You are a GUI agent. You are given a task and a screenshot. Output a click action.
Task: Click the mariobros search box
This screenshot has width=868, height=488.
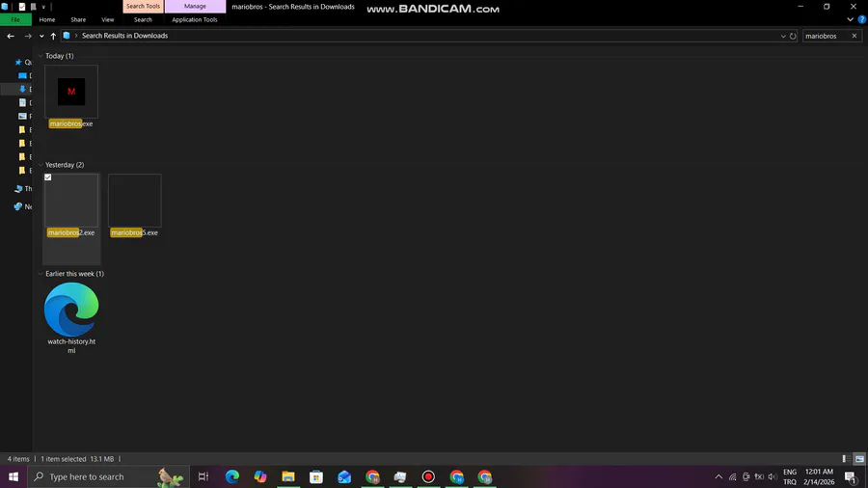point(825,36)
